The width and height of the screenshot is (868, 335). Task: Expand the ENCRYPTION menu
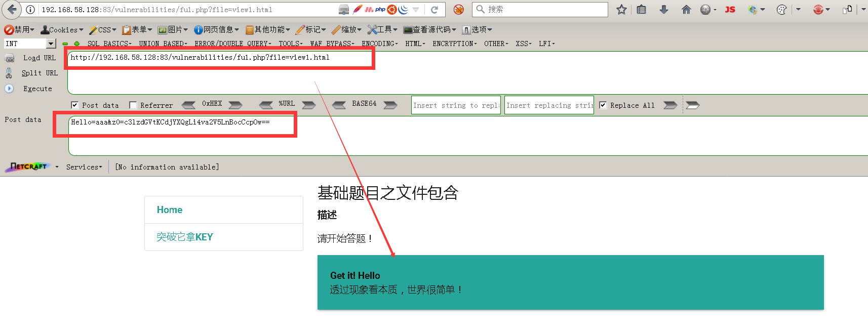click(x=455, y=44)
